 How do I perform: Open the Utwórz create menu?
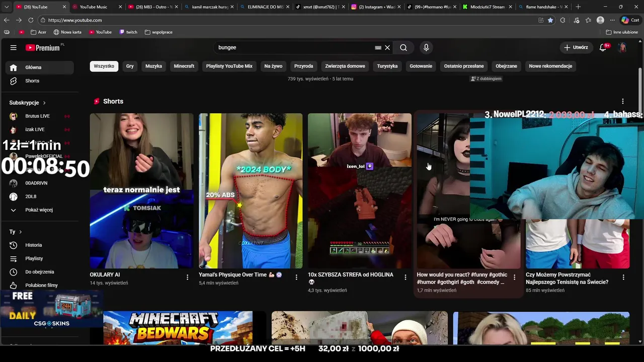click(x=576, y=47)
